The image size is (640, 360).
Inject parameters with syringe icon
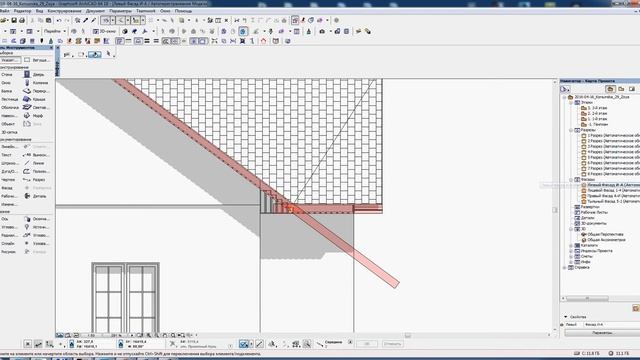pos(93,20)
